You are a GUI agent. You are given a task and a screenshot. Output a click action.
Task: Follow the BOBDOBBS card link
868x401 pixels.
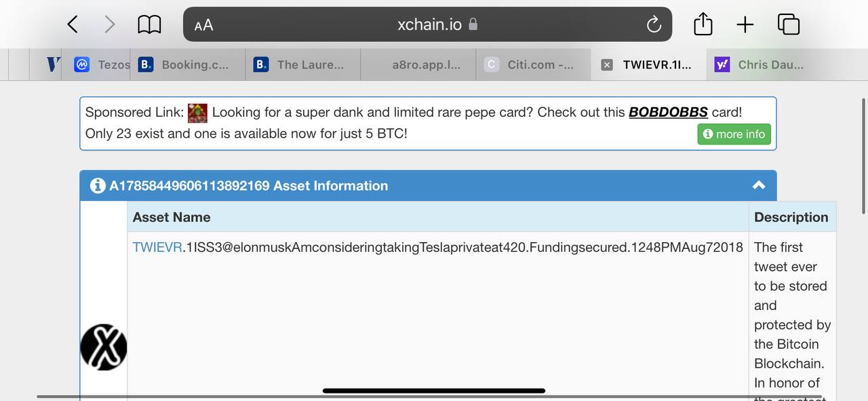668,112
